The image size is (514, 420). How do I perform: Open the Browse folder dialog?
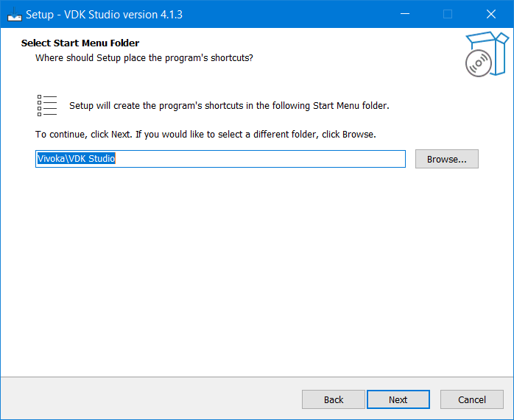click(446, 159)
